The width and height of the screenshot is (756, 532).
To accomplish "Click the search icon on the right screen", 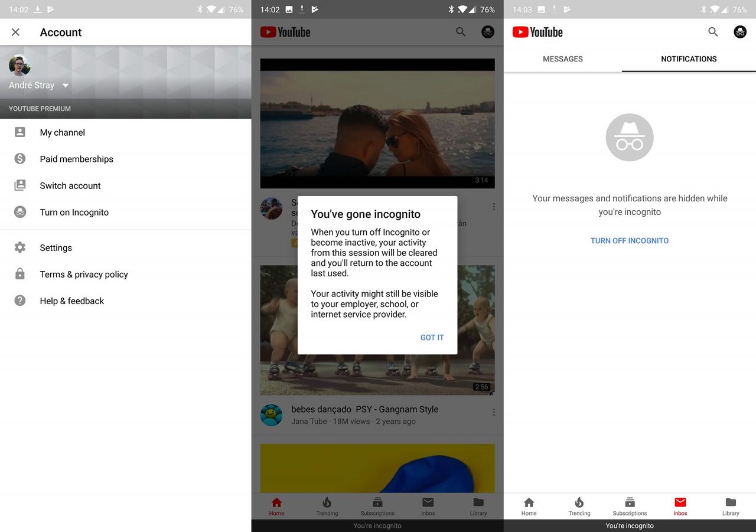I will [x=713, y=32].
